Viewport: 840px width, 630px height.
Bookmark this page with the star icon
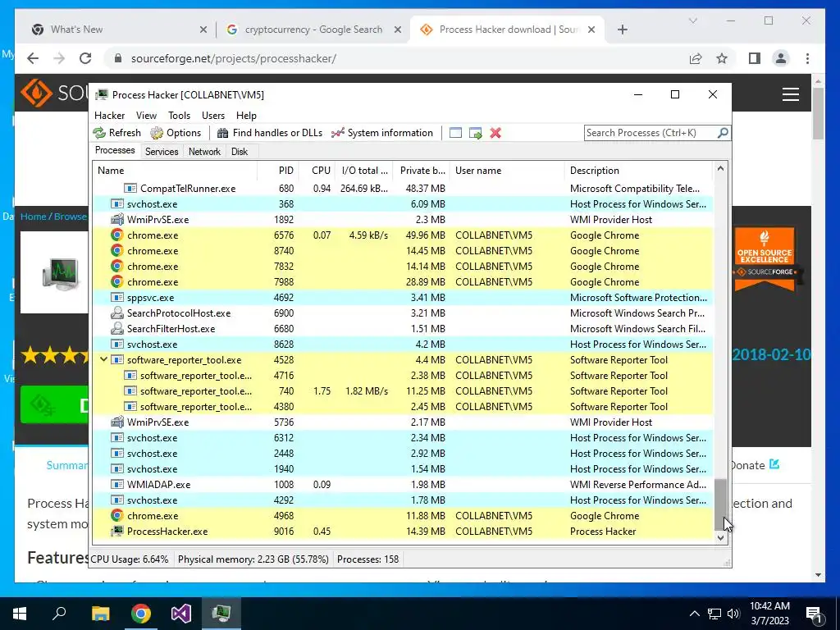point(722,58)
